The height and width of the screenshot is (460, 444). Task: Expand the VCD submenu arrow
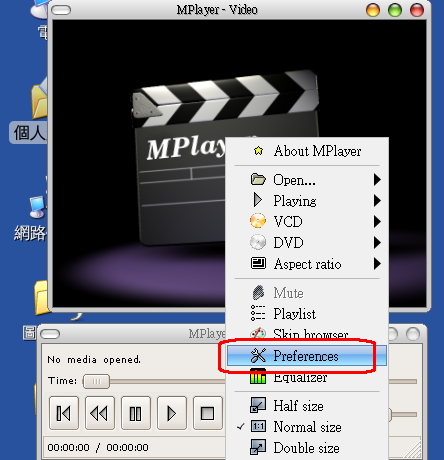[377, 222]
